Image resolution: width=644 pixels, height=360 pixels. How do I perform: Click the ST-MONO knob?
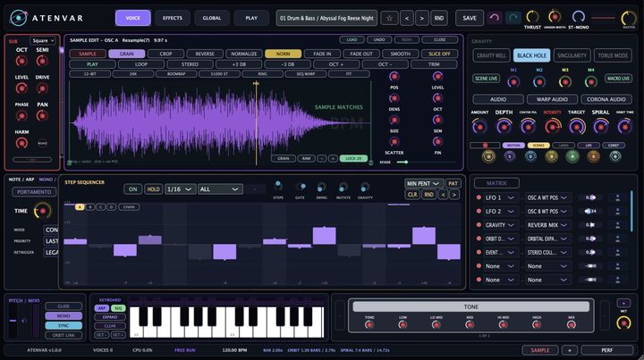pos(579,17)
